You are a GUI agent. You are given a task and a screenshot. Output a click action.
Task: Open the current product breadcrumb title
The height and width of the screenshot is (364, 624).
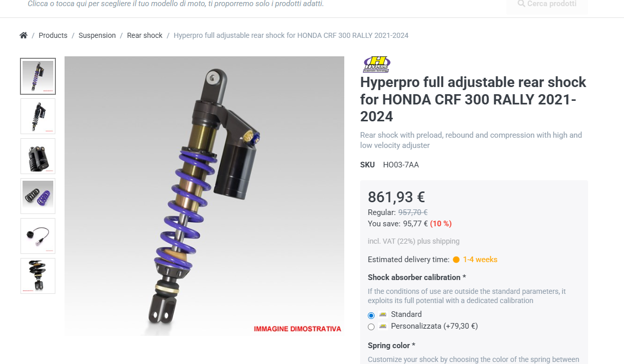[291, 35]
